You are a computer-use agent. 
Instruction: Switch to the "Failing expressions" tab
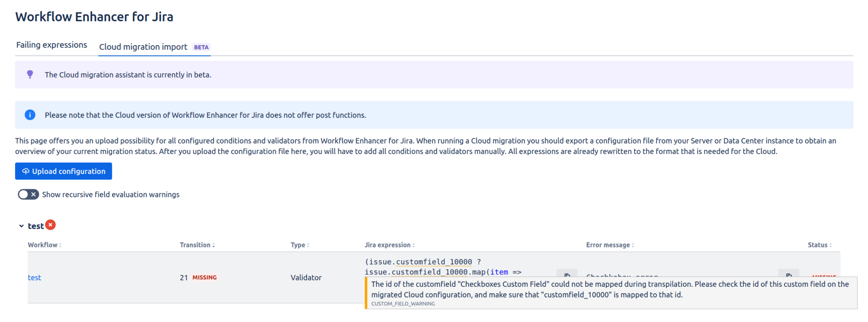tap(51, 44)
